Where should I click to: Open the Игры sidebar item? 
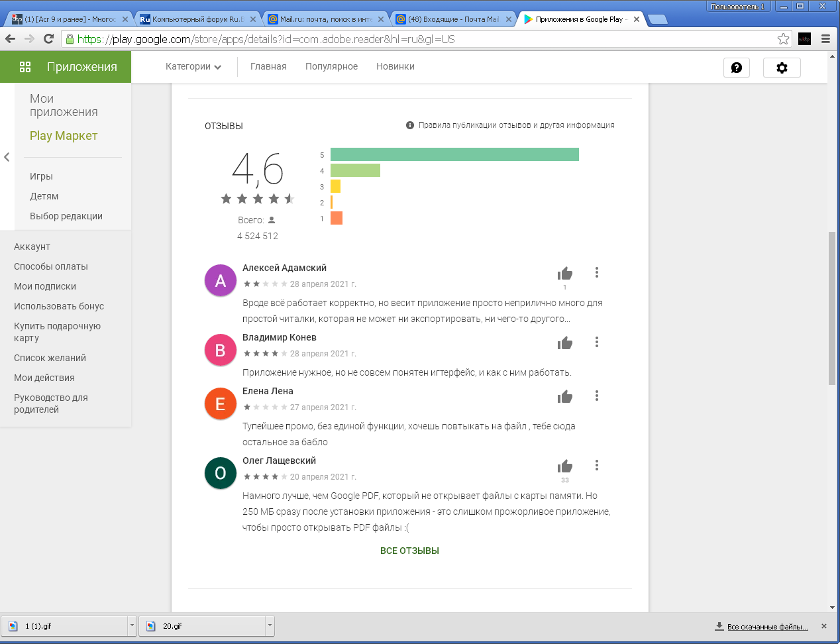tap(41, 176)
